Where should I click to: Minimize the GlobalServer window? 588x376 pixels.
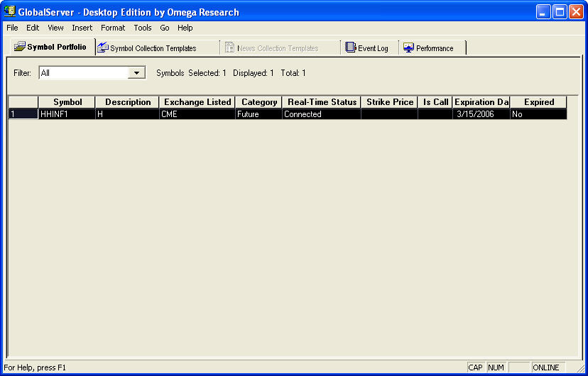pyautogui.click(x=543, y=12)
